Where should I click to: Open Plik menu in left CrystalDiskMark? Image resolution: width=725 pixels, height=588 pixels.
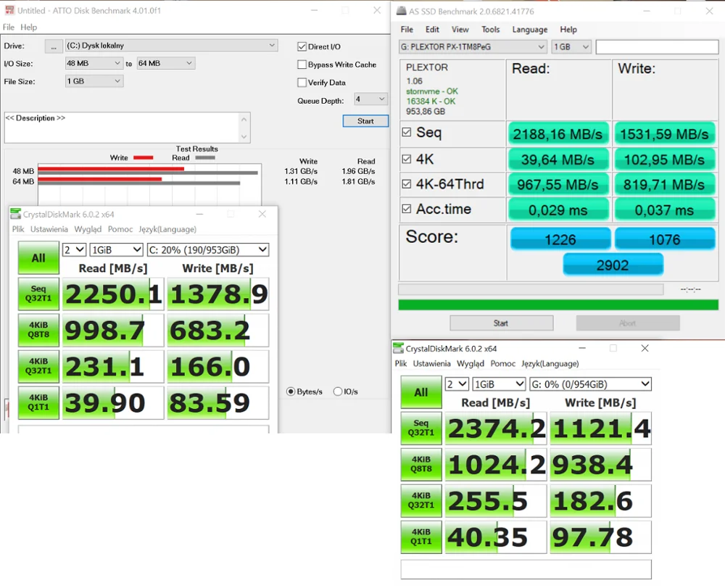(19, 229)
